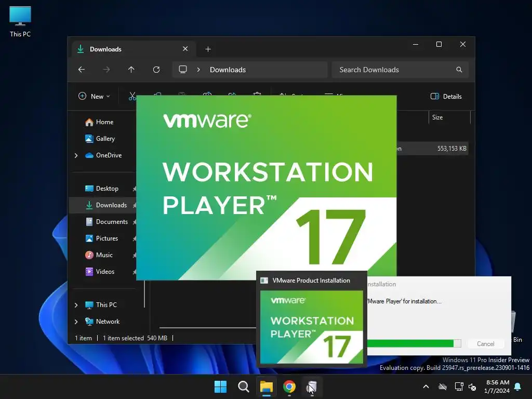Open taskbar Search
Viewport: 532px width, 399px height.
coord(243,387)
